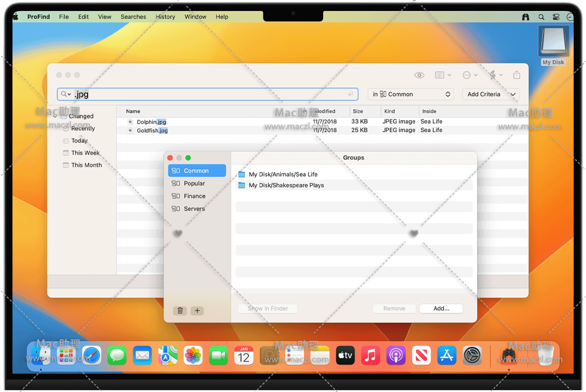Click the Add... button in Groups
The height and width of the screenshot is (392, 586).
[x=441, y=309]
